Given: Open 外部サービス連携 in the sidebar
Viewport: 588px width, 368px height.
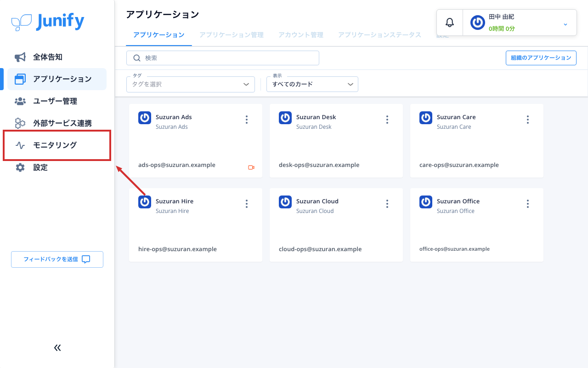Looking at the screenshot, I should click(x=57, y=123).
